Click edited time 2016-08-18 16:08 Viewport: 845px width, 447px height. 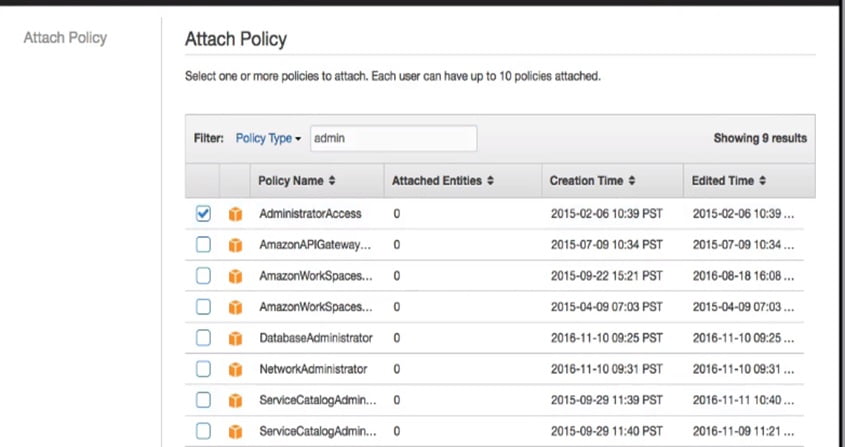(x=743, y=276)
